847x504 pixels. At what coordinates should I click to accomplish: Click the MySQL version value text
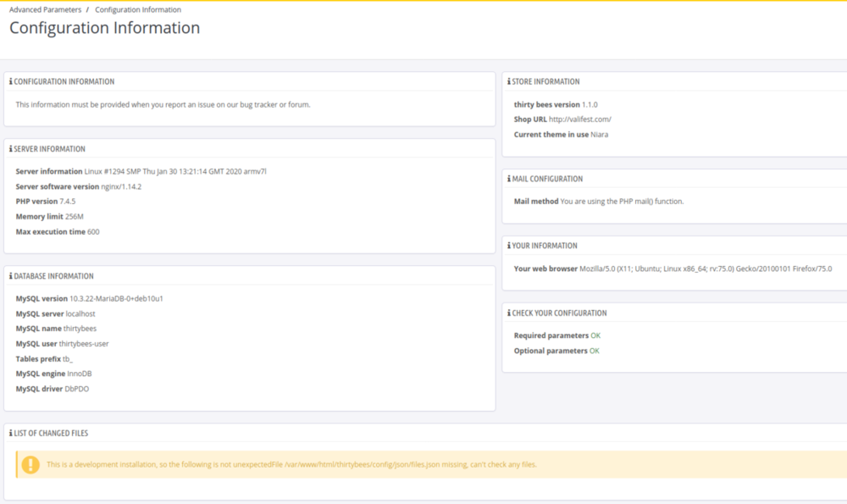pyautogui.click(x=116, y=298)
